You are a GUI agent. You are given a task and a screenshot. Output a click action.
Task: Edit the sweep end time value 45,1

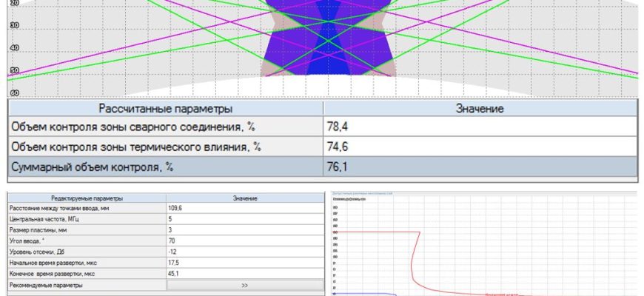click(x=245, y=273)
